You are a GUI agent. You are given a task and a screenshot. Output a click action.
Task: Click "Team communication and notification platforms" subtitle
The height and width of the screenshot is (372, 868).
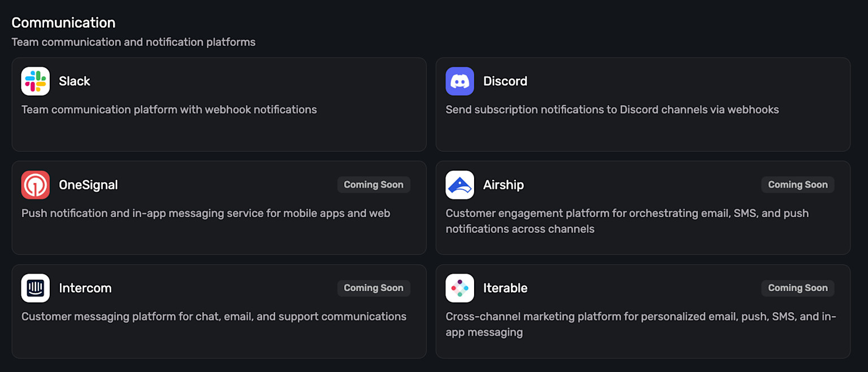pos(133,42)
